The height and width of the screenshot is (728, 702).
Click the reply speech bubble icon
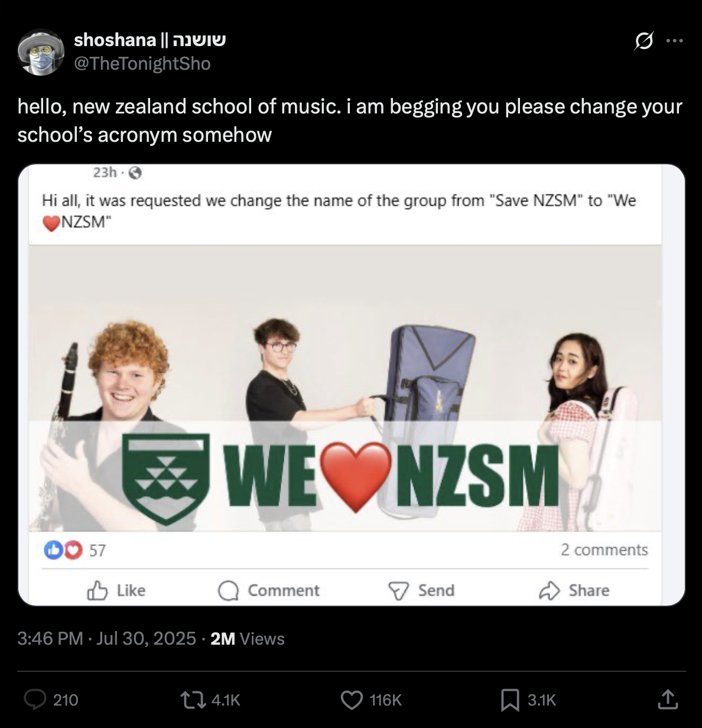pyautogui.click(x=35, y=700)
